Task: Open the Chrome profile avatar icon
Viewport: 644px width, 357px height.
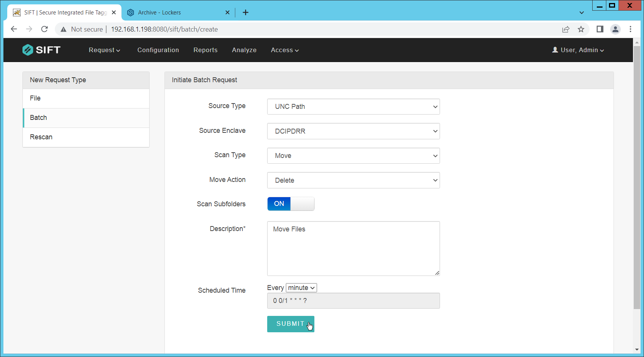Action: [615, 29]
